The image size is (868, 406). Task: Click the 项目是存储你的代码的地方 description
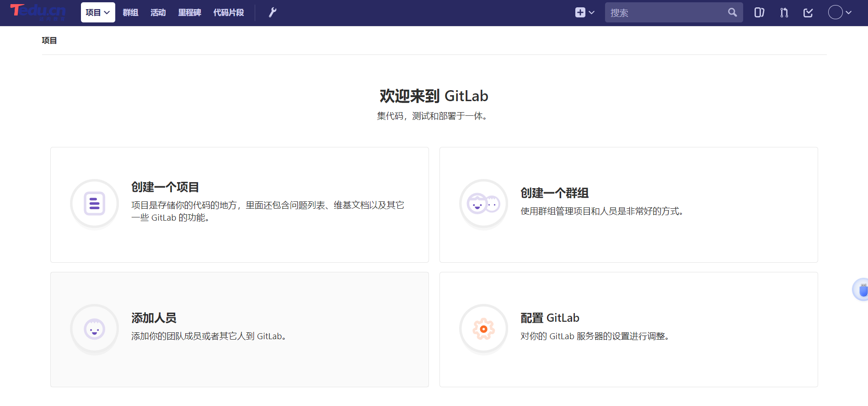(x=268, y=211)
